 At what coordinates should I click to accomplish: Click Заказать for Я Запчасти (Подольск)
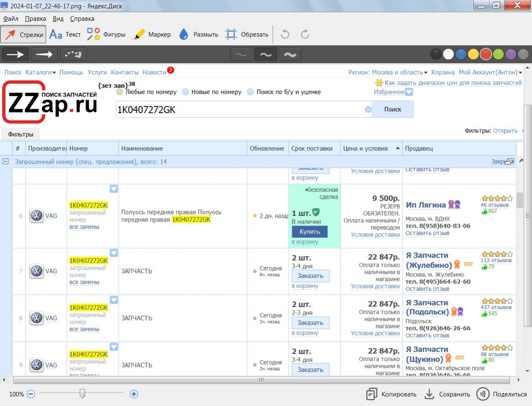click(x=310, y=323)
